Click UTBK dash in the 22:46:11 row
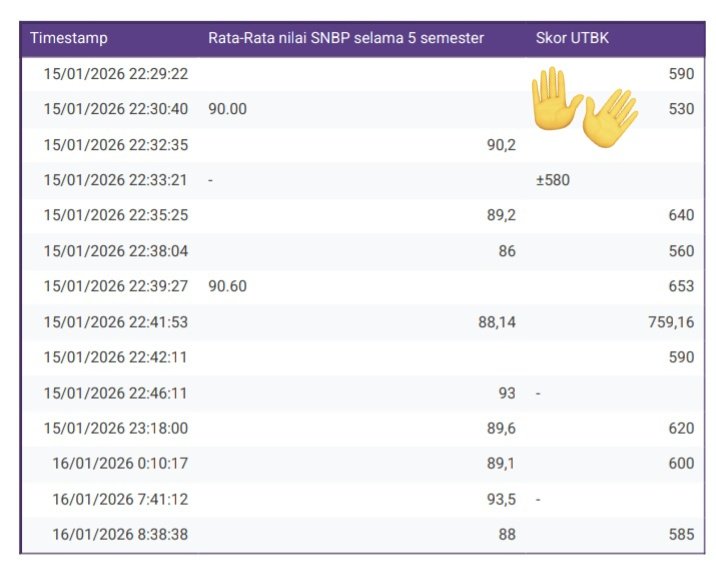The height and width of the screenshot is (579, 716). click(x=538, y=394)
